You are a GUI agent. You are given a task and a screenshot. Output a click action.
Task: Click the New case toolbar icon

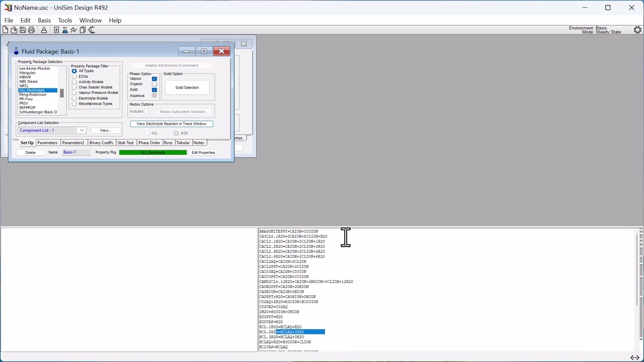tap(5, 30)
